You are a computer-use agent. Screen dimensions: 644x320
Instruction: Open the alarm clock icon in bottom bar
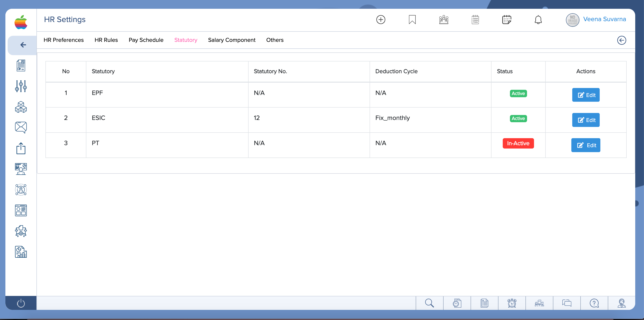pyautogui.click(x=512, y=303)
